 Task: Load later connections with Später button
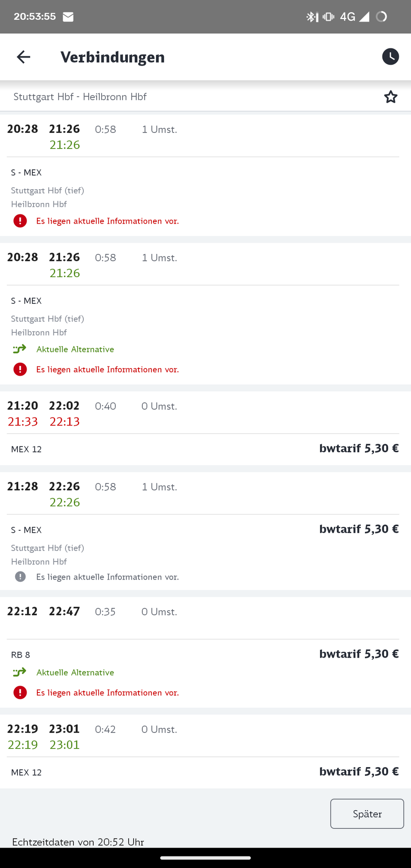click(367, 814)
